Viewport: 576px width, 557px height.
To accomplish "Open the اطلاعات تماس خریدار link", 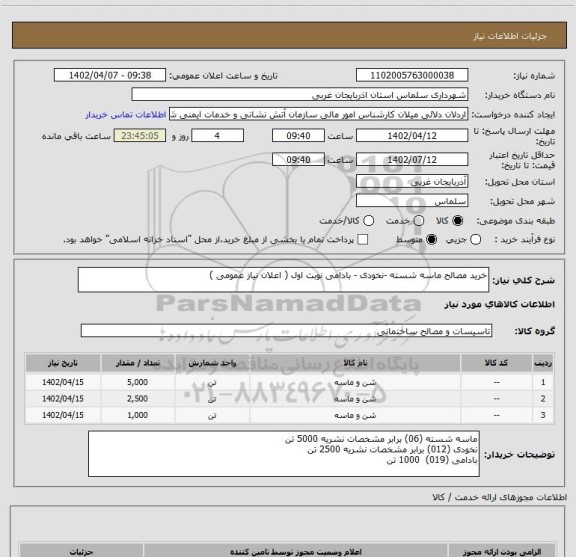I will point(126,115).
